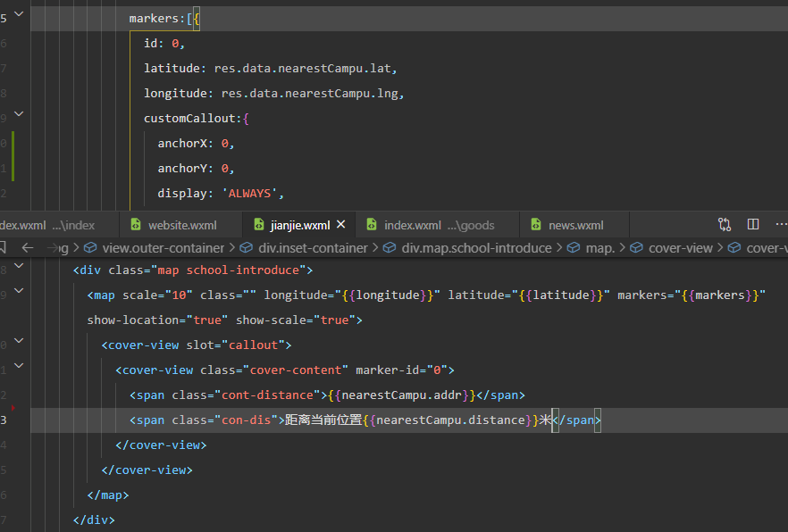Switch to the news.wxml tab

(574, 224)
